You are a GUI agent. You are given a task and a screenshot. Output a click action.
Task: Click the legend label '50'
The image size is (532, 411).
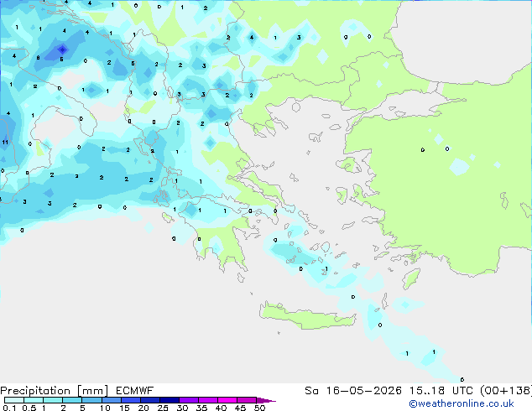(x=260, y=408)
